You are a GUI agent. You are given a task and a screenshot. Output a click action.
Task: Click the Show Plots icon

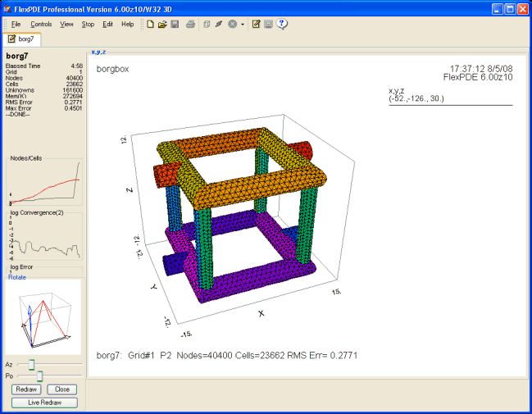(269, 25)
